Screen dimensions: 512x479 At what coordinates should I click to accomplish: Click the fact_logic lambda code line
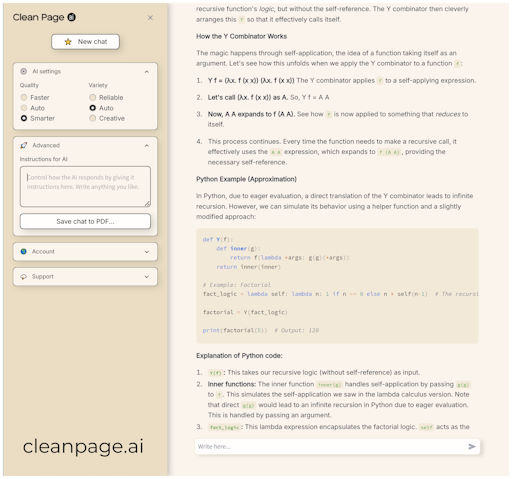(340, 294)
